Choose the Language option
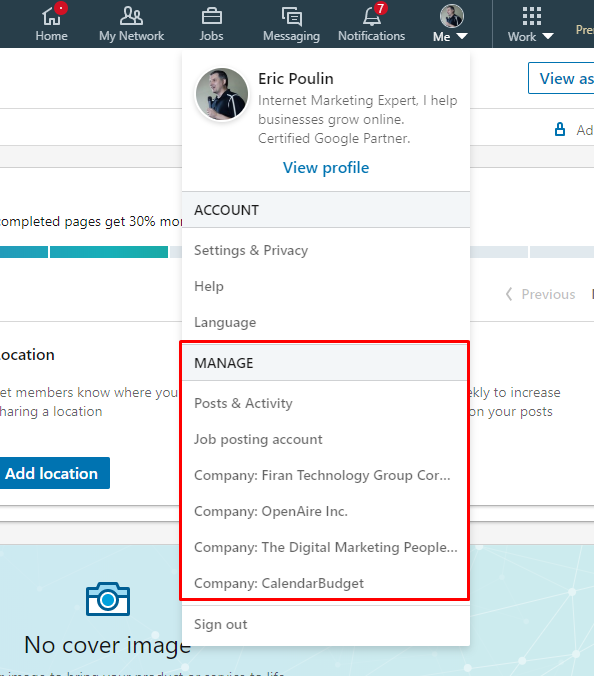Screen dimensions: 594x676 coord(225,322)
